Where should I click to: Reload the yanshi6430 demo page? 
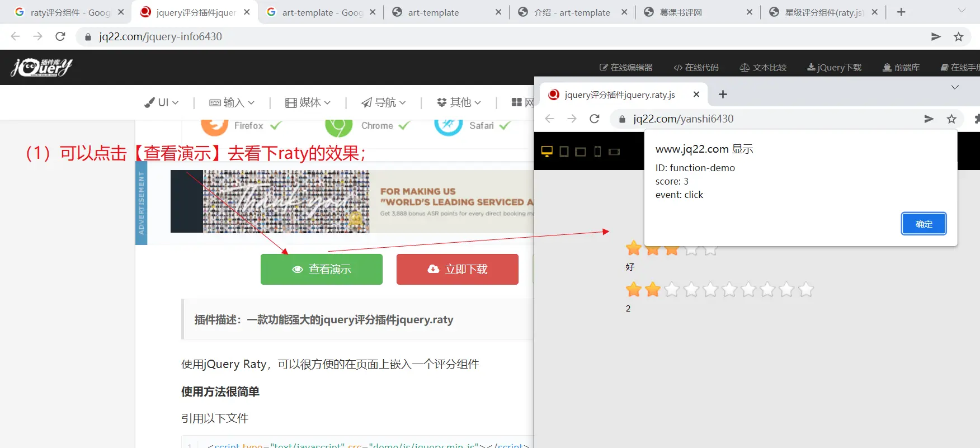595,119
